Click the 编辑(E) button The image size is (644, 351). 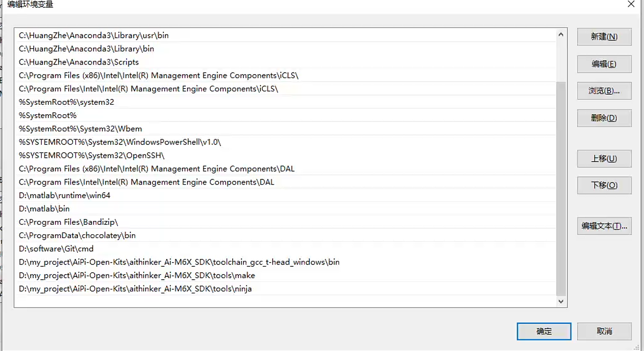coord(604,64)
